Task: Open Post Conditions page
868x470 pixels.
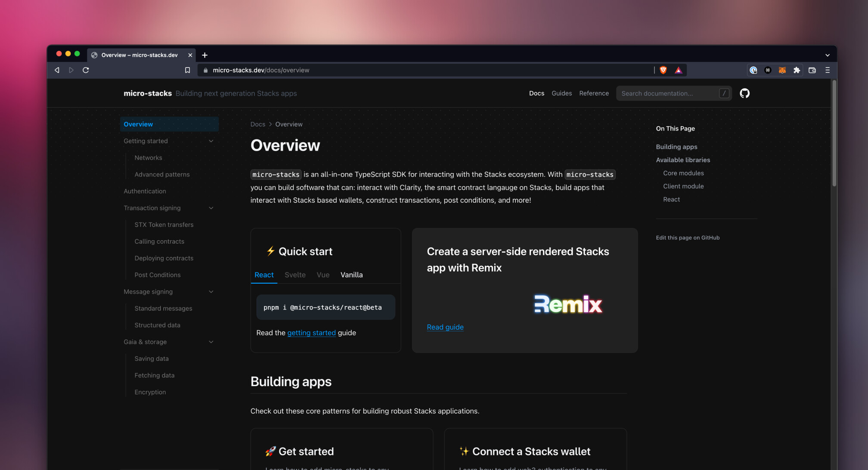Action: (157, 275)
